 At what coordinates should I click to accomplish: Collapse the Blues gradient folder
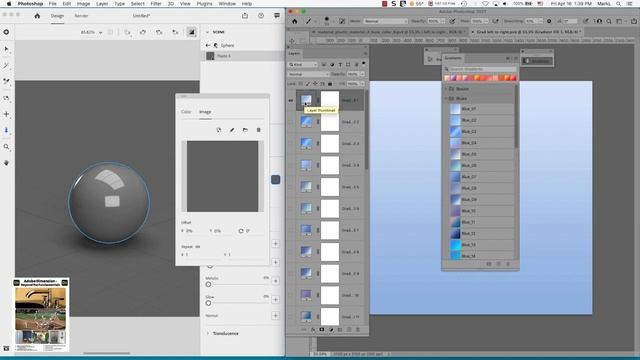point(446,98)
